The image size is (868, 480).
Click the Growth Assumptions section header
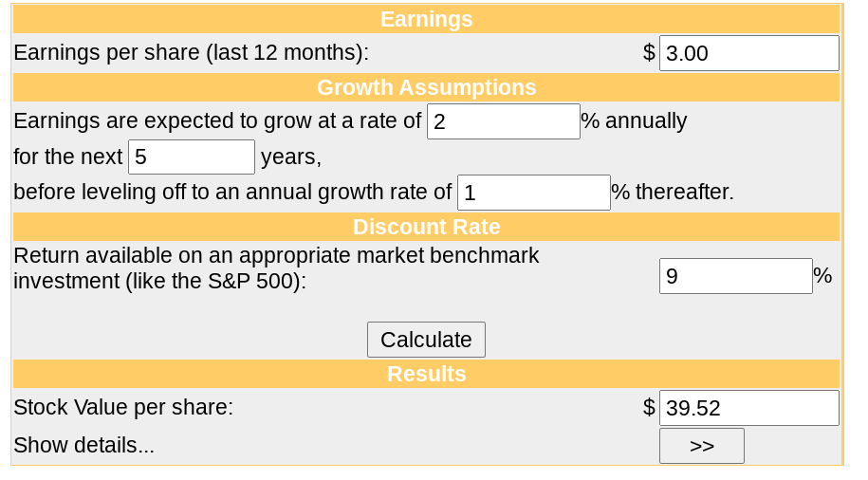click(x=426, y=87)
